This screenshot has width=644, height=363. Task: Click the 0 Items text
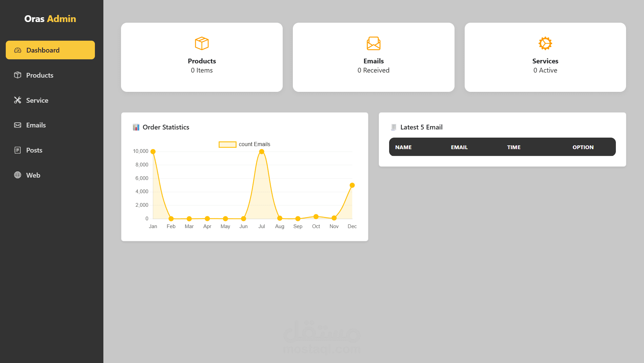[x=202, y=70]
